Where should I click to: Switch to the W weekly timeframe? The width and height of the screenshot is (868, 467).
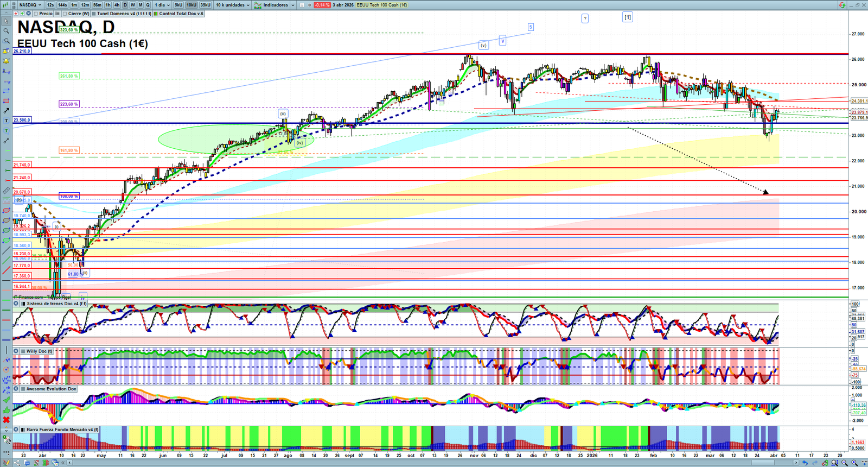click(132, 5)
